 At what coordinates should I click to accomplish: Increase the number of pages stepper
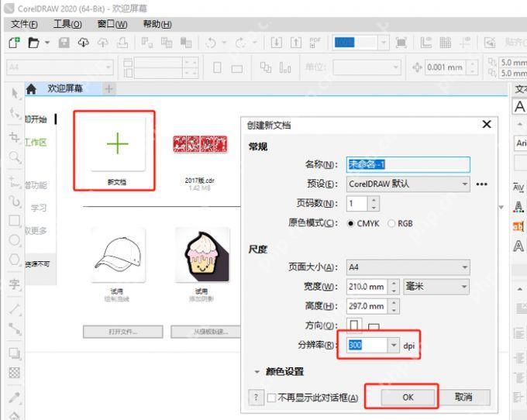click(x=374, y=200)
